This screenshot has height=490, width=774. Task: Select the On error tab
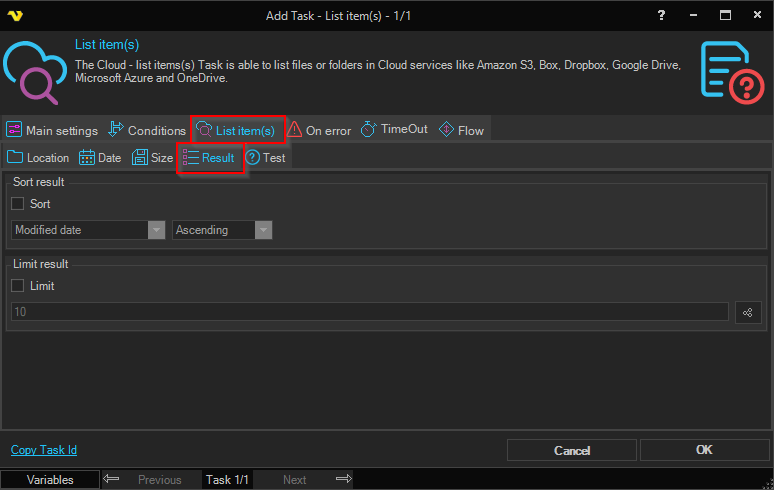point(319,131)
